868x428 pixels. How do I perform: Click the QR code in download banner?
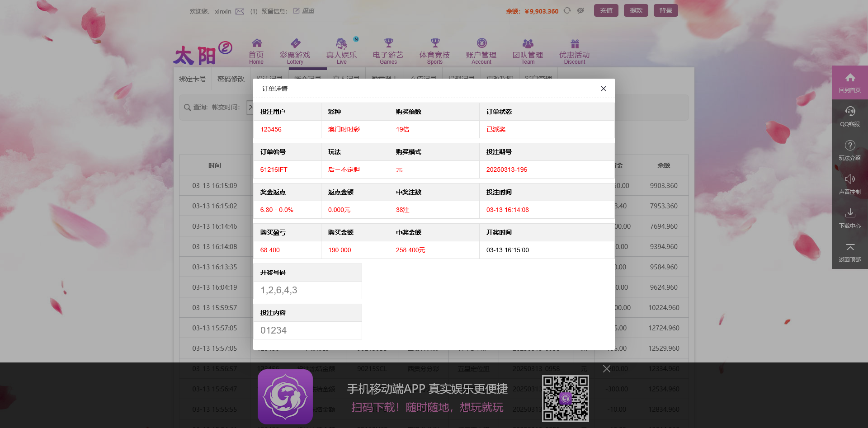coord(566,399)
